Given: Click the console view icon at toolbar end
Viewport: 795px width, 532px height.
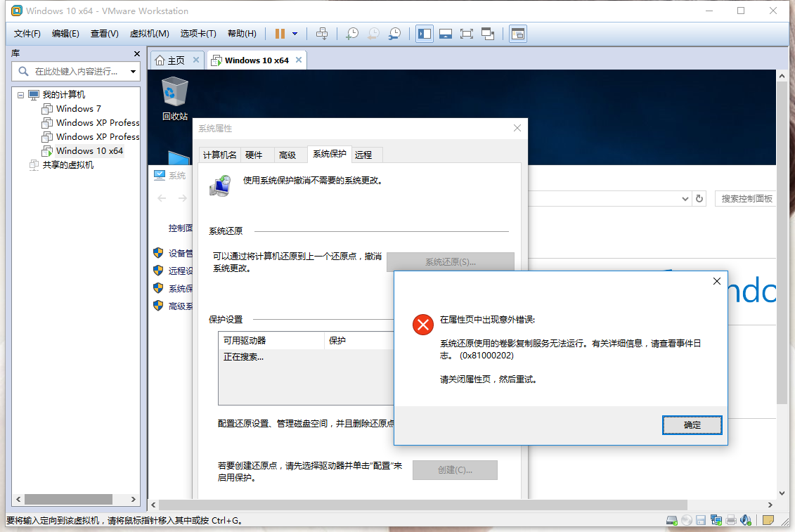Looking at the screenshot, I should pos(517,34).
